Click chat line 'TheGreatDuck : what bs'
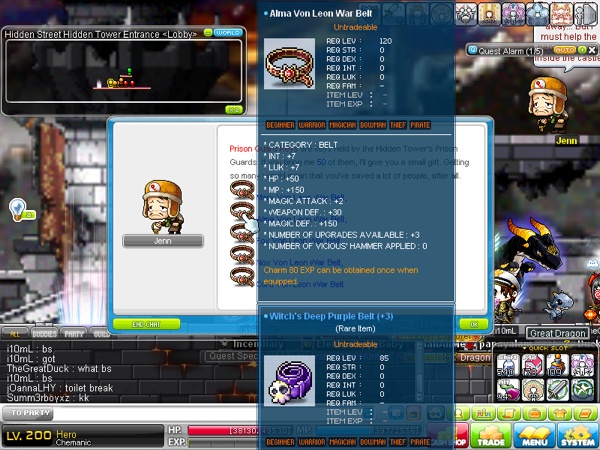Viewport: 600px width, 450px height. point(59,368)
